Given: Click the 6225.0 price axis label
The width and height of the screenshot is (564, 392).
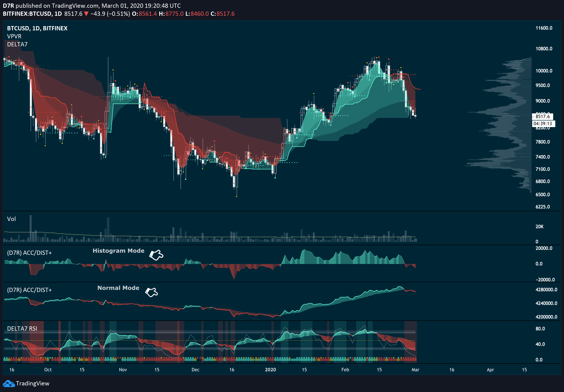Looking at the screenshot, I should (x=543, y=207).
